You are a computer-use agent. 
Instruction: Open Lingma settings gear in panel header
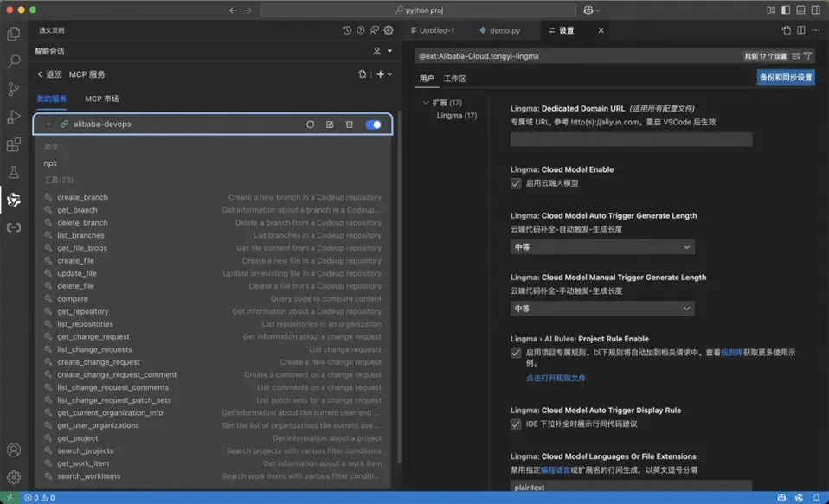point(389,30)
